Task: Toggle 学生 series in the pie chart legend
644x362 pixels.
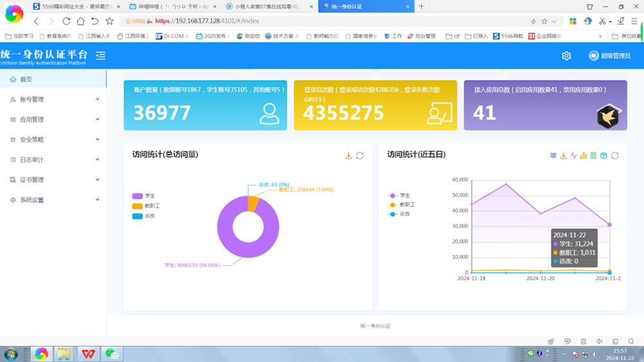Action: [x=143, y=196]
